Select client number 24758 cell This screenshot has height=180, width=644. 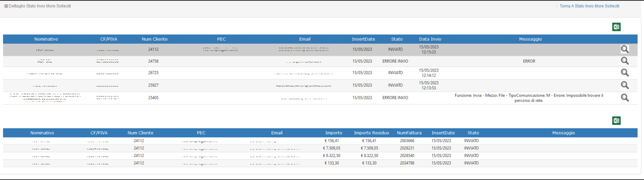153,61
